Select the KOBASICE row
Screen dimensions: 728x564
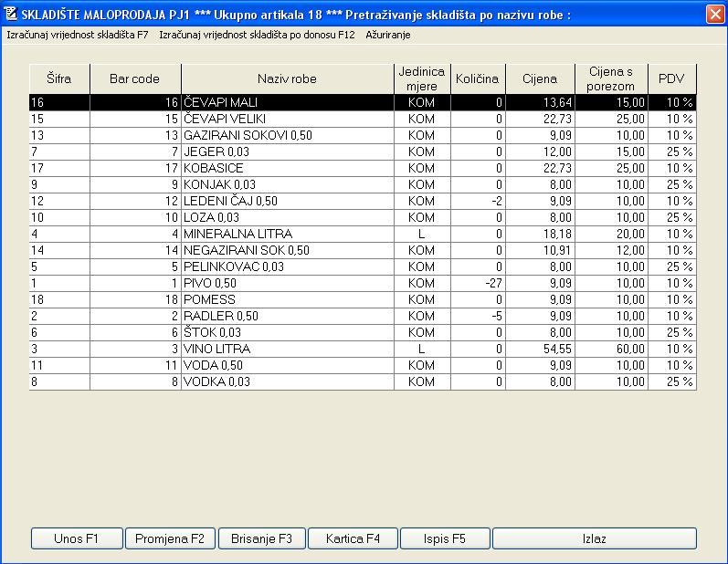coord(363,168)
